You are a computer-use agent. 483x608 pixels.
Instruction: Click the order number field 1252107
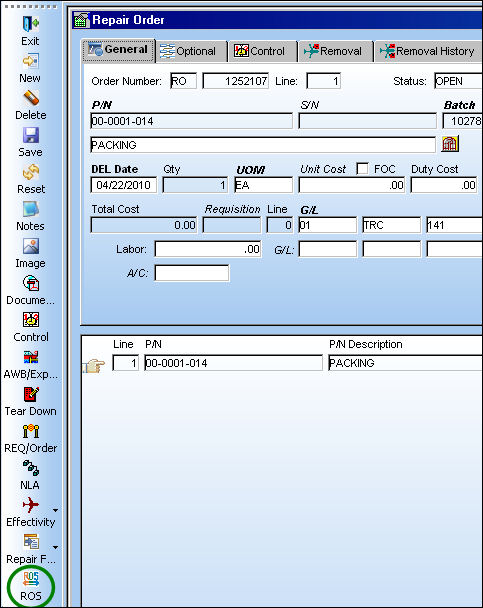(236, 81)
